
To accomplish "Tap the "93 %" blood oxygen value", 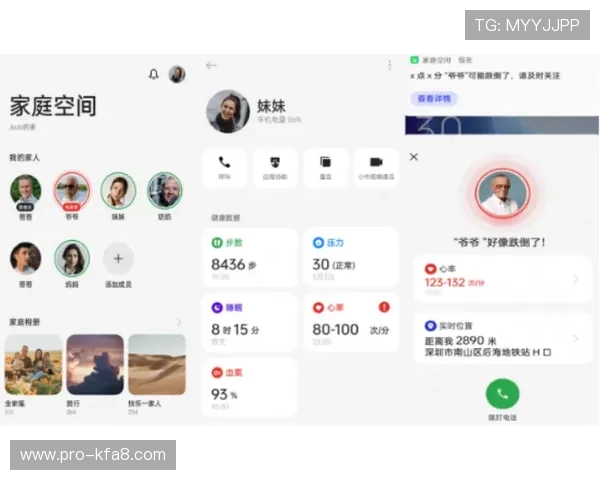I will [x=224, y=394].
